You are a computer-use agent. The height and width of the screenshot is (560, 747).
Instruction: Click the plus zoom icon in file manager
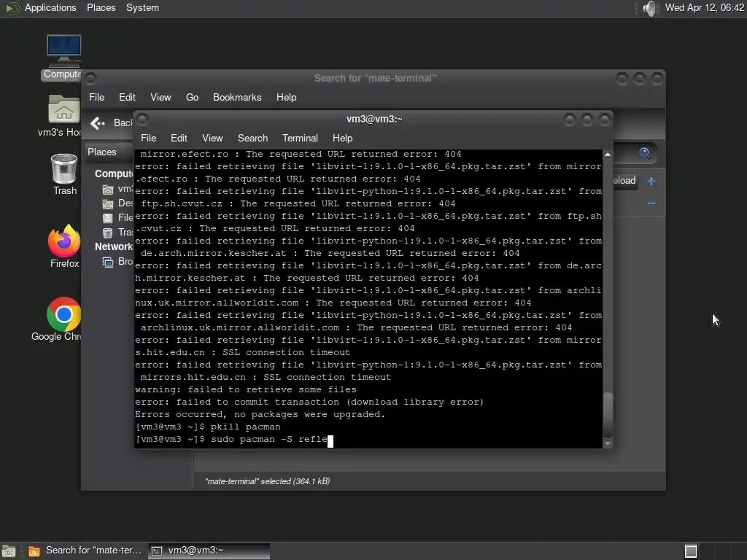[651, 181]
